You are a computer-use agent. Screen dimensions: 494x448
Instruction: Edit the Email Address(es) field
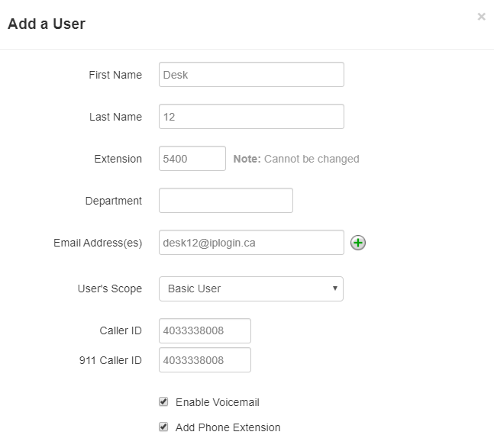click(x=251, y=243)
